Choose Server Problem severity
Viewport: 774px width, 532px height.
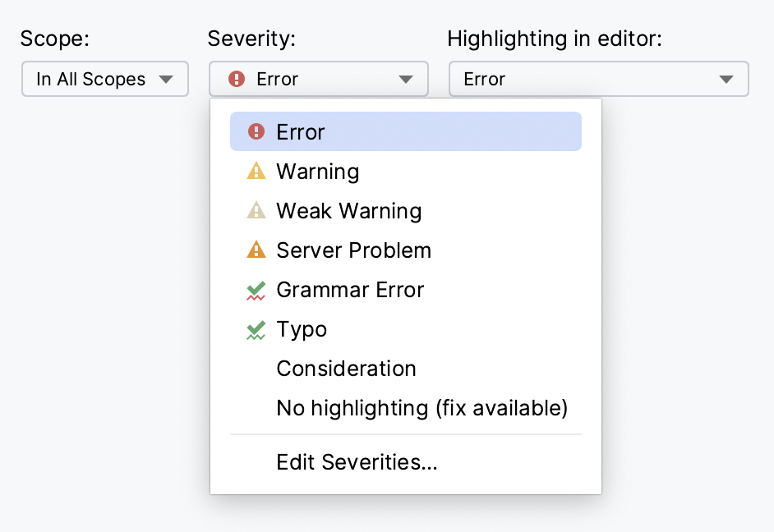353,250
